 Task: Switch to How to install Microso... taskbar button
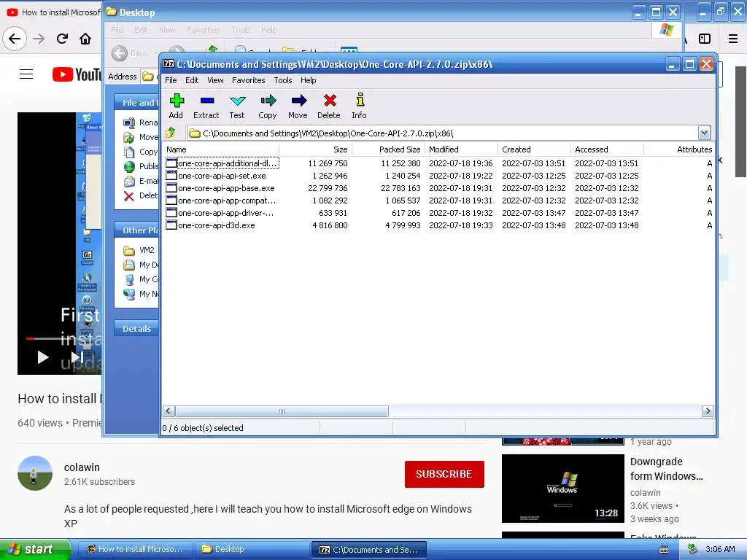click(135, 549)
